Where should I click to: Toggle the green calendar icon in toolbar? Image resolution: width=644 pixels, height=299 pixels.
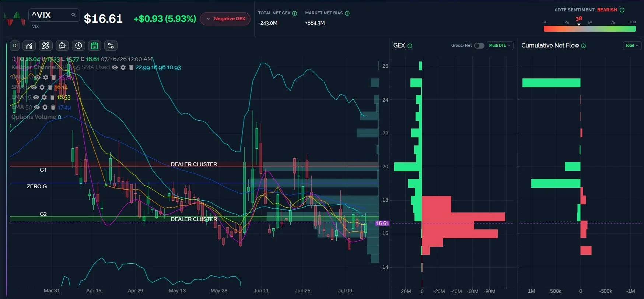[95, 46]
